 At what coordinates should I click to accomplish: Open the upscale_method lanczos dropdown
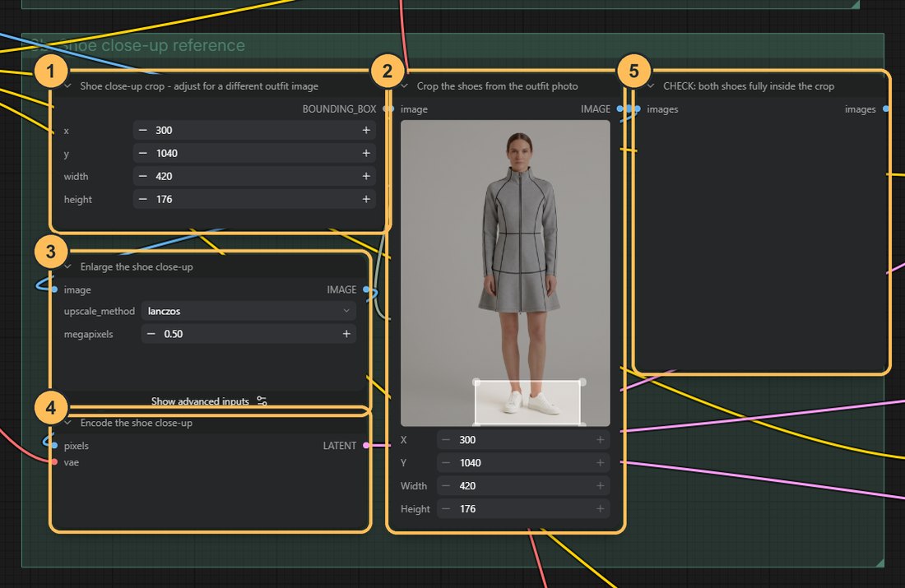[248, 311]
